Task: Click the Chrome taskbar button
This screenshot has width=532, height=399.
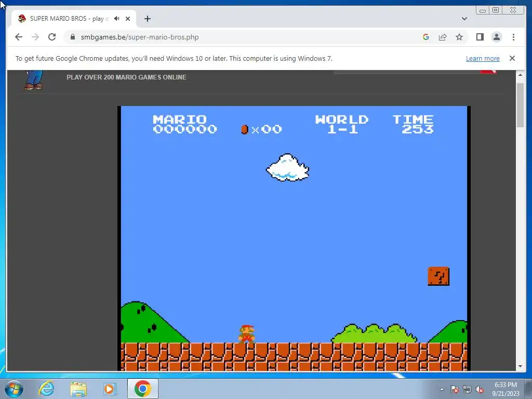Action: pos(143,389)
